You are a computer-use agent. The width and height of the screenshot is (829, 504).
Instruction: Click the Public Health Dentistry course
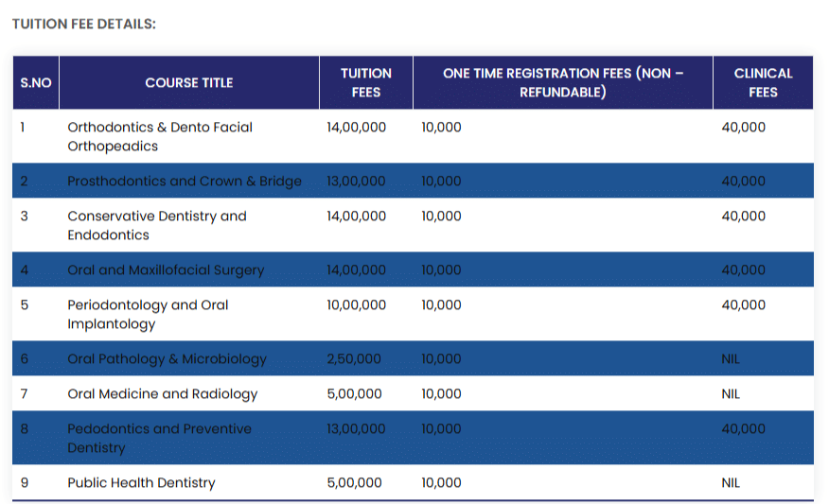pos(141,483)
